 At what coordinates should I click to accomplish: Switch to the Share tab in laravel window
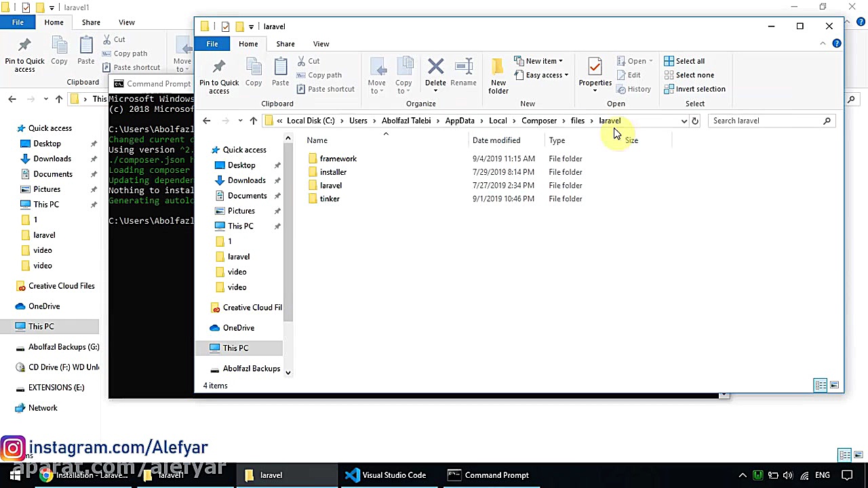point(285,43)
